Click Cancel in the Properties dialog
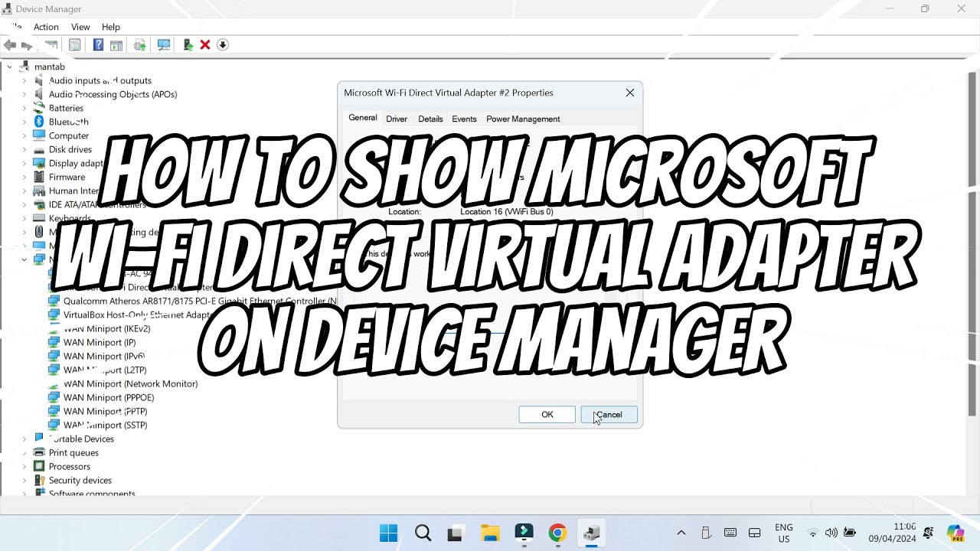The image size is (980, 551). (609, 414)
